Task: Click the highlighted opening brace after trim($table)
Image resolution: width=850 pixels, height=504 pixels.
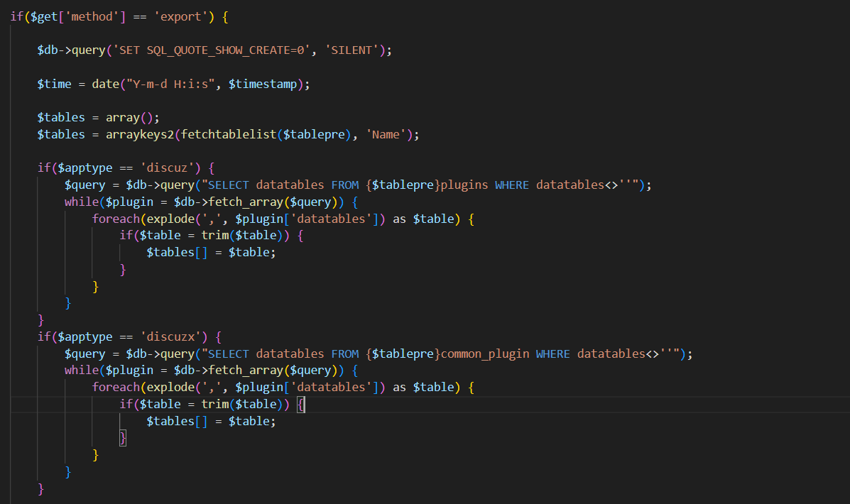Action: [x=301, y=405]
